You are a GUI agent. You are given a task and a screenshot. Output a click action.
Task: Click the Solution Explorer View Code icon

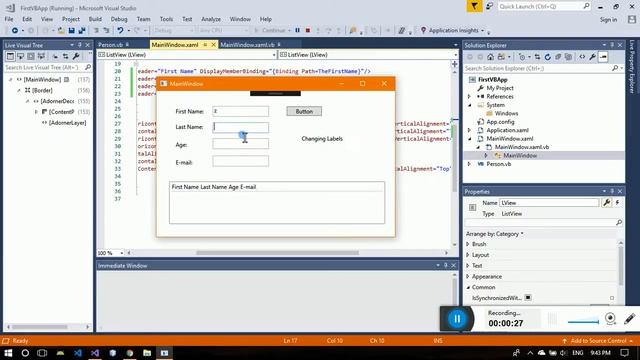[582, 57]
